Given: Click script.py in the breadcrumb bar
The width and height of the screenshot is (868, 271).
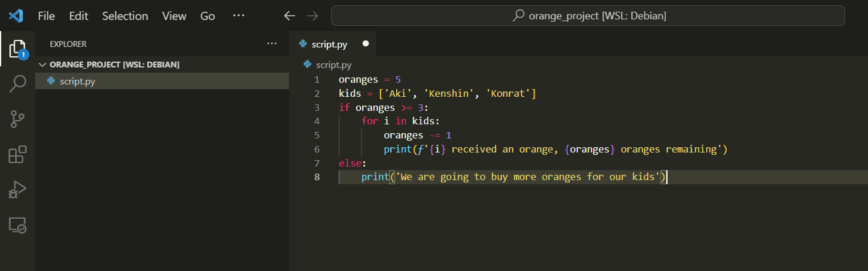Looking at the screenshot, I should [333, 65].
